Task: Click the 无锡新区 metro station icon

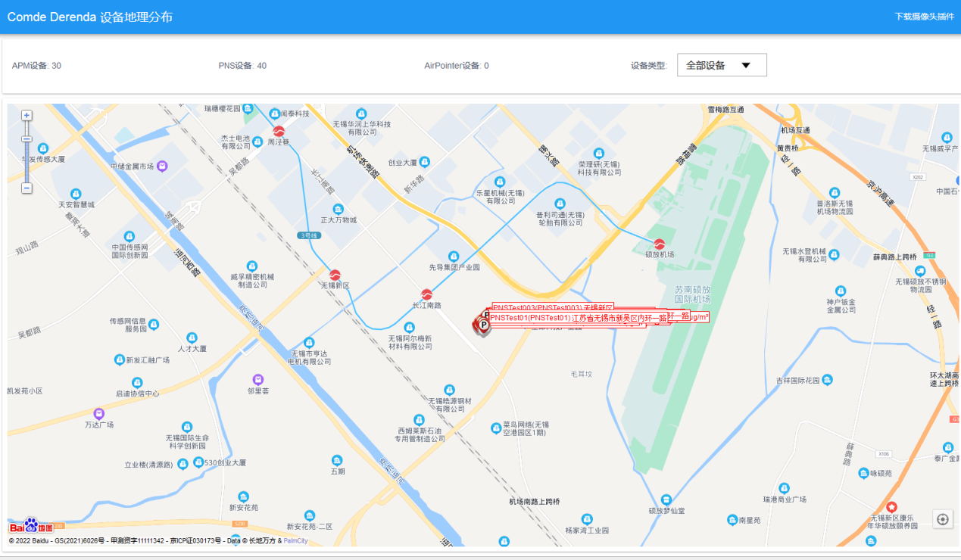Action: pyautogui.click(x=335, y=275)
